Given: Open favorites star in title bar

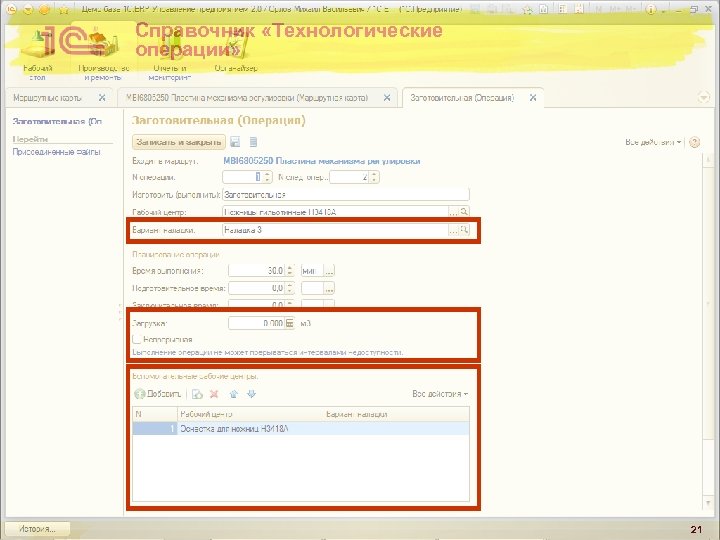Looking at the screenshot, I should pos(64,9).
